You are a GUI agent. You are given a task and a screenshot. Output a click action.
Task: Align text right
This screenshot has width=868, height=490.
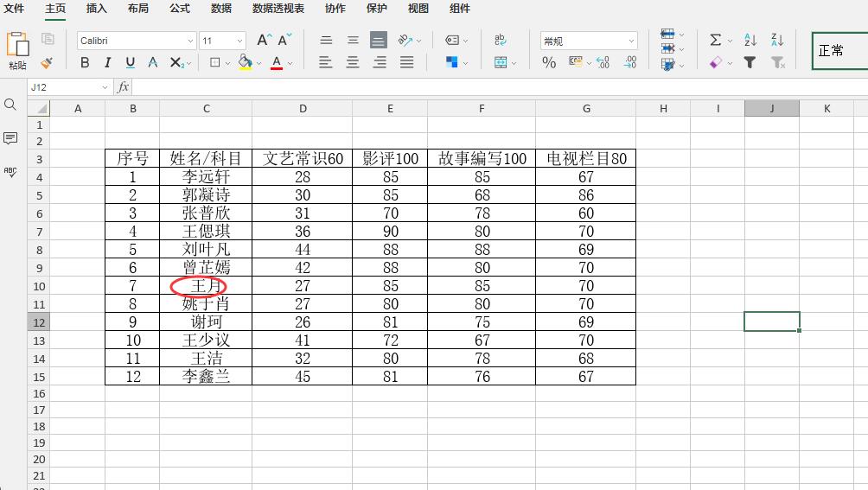point(380,62)
